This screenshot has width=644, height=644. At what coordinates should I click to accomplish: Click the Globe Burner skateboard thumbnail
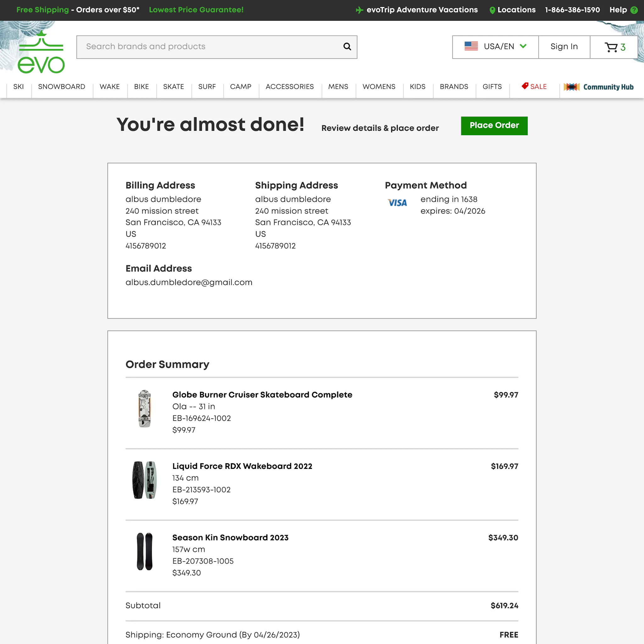coord(145,408)
